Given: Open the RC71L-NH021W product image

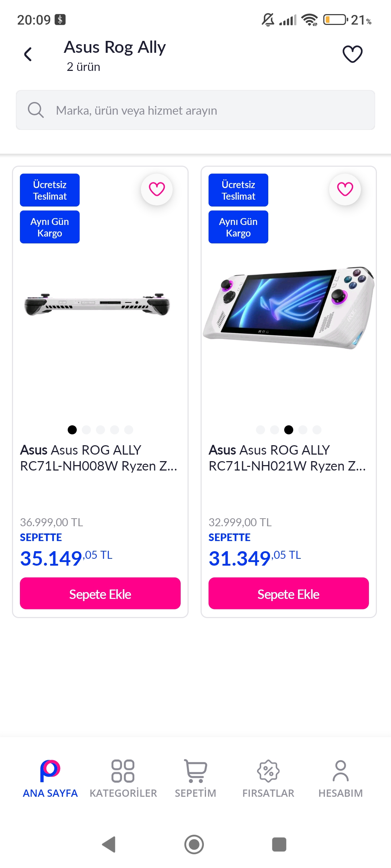Looking at the screenshot, I should [x=289, y=307].
